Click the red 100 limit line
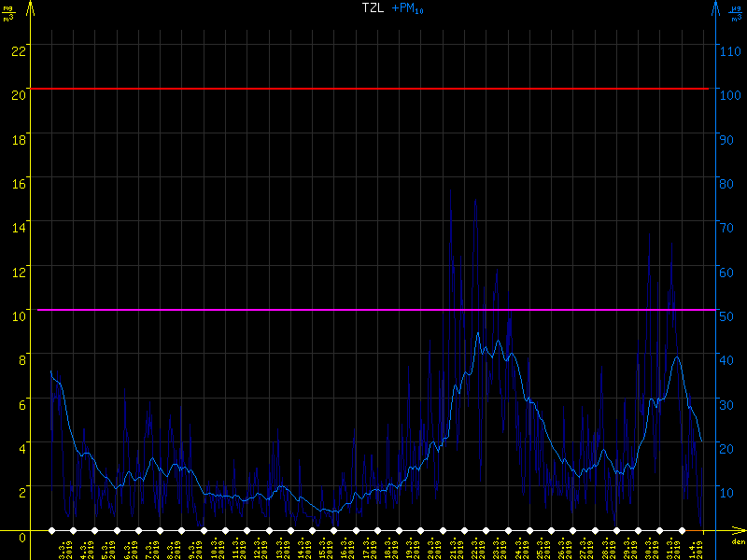747x560 pixels. pos(373,89)
